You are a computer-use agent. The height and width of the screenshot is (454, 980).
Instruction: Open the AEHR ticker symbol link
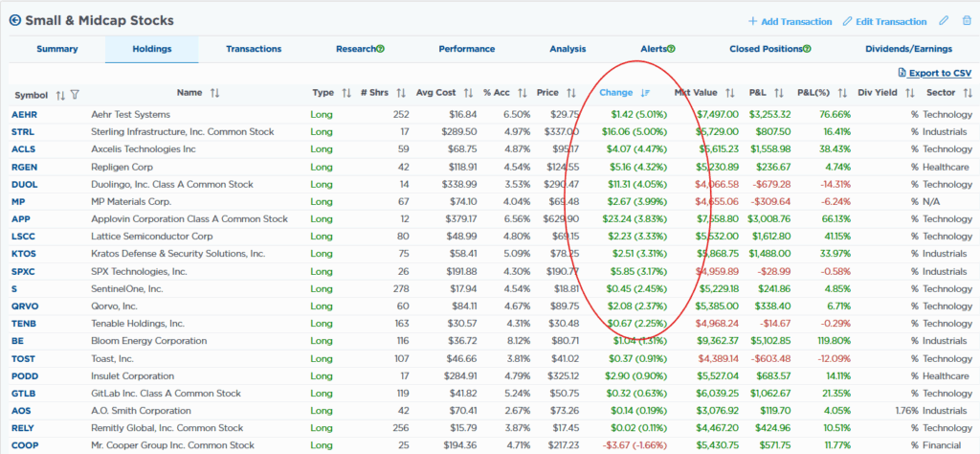tap(25, 114)
